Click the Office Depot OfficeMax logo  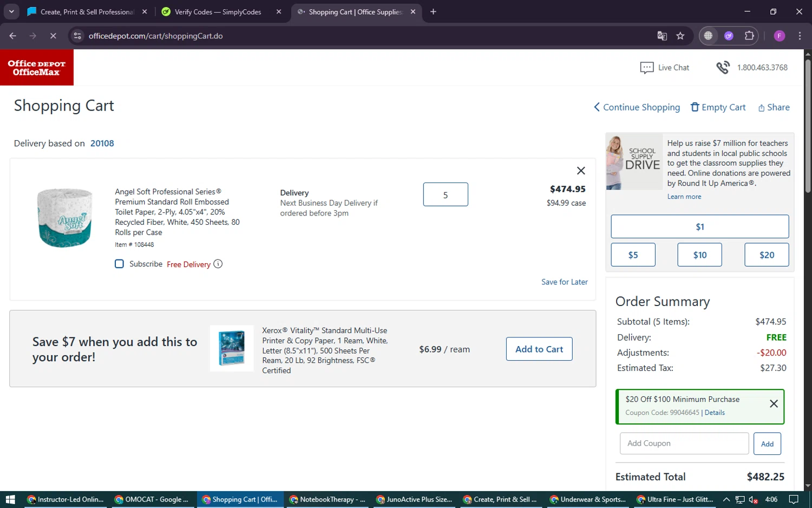coord(37,68)
